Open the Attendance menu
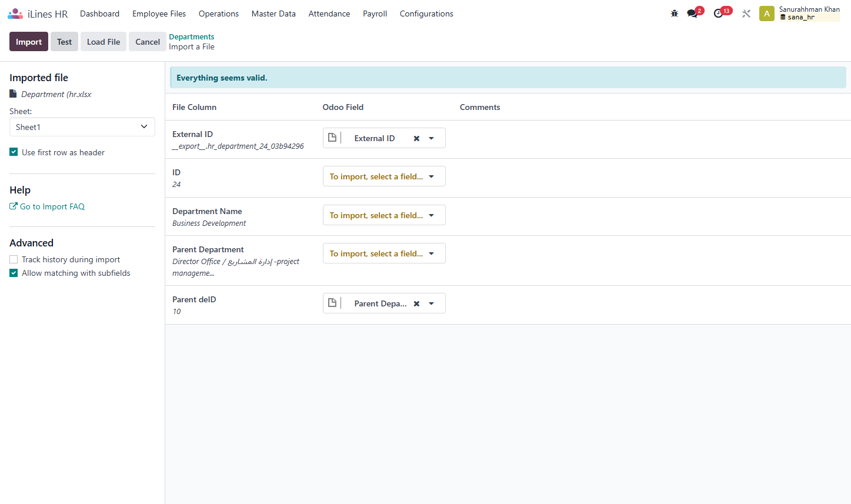The width and height of the screenshot is (851, 504). click(329, 14)
